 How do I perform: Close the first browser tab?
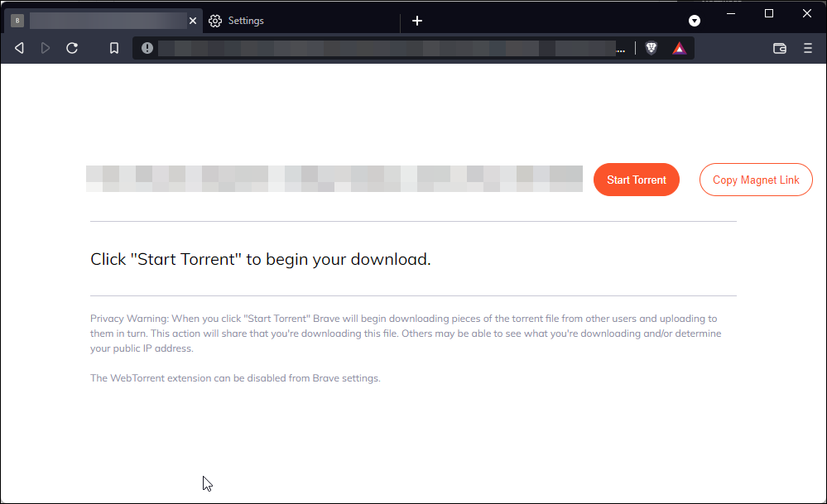coord(193,20)
